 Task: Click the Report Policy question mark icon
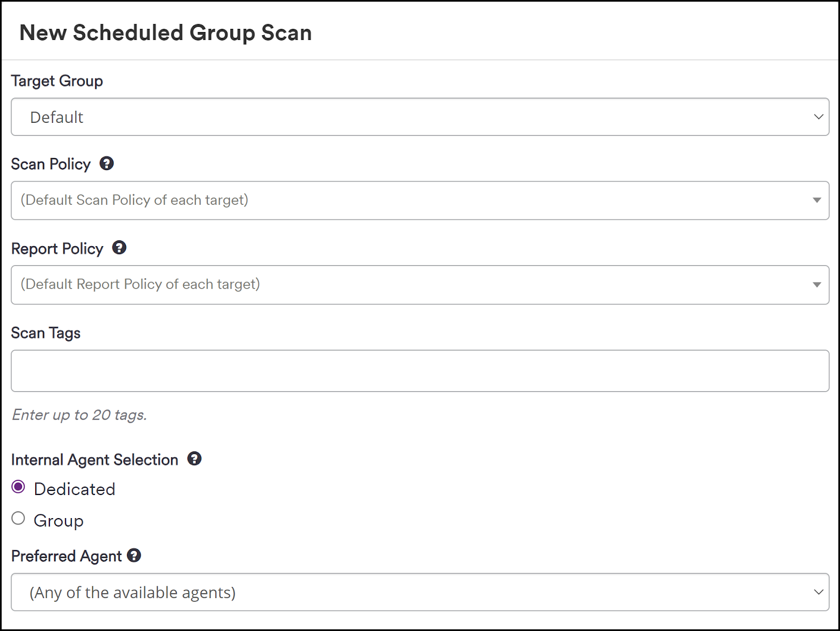[x=120, y=248]
